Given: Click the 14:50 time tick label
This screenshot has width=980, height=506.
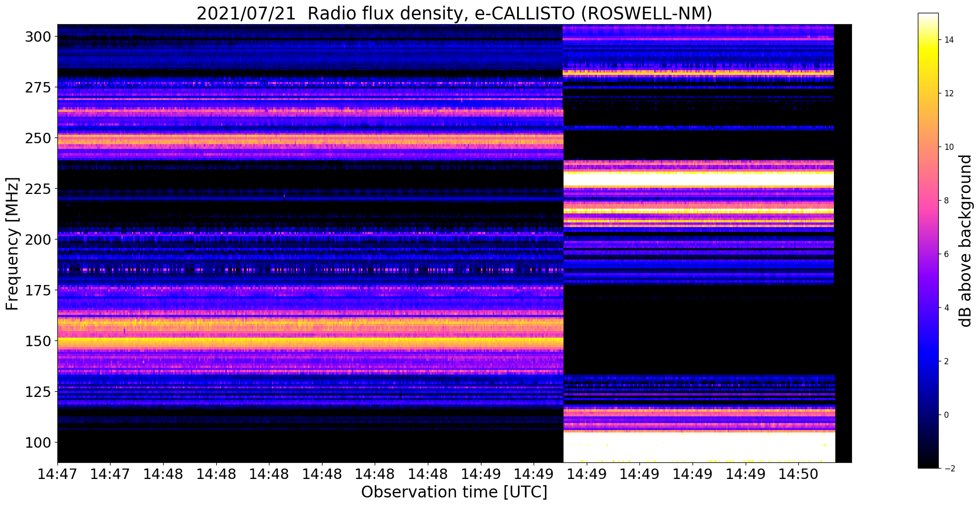Looking at the screenshot, I should (799, 474).
